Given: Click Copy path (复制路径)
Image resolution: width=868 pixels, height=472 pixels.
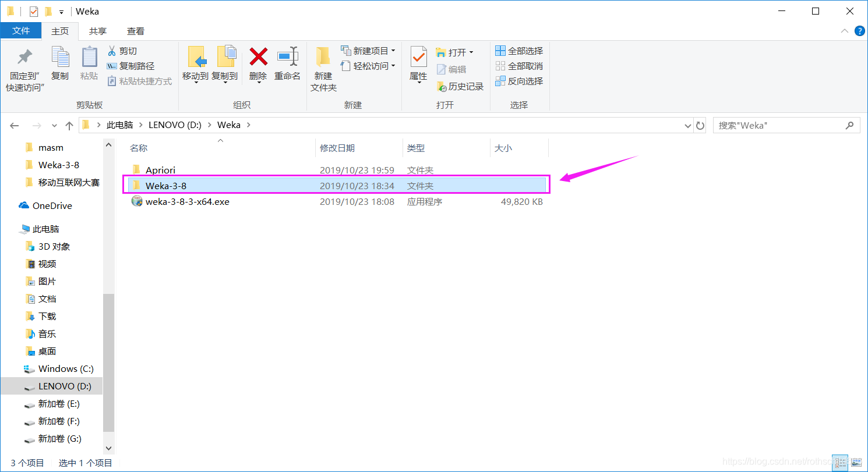Looking at the screenshot, I should [x=130, y=66].
